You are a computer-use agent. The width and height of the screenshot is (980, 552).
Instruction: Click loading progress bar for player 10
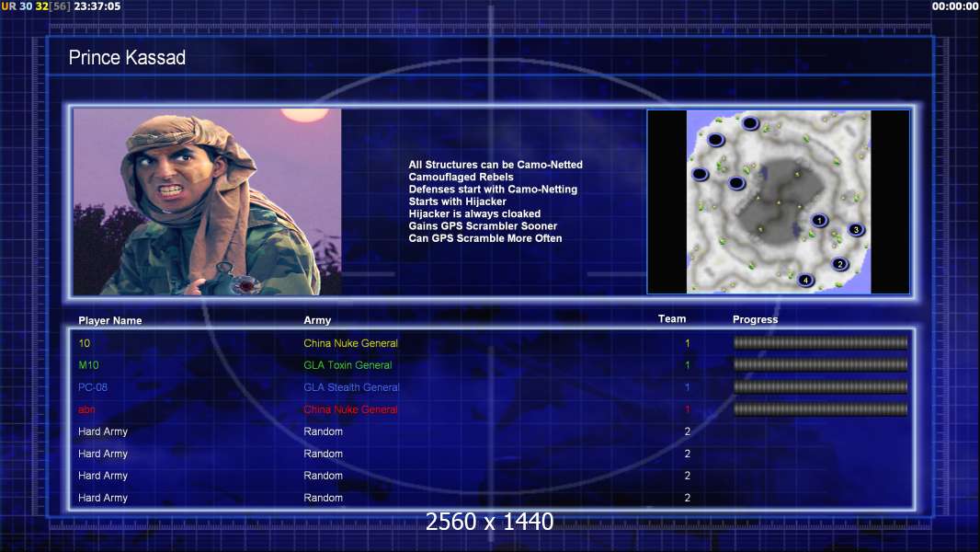point(820,342)
